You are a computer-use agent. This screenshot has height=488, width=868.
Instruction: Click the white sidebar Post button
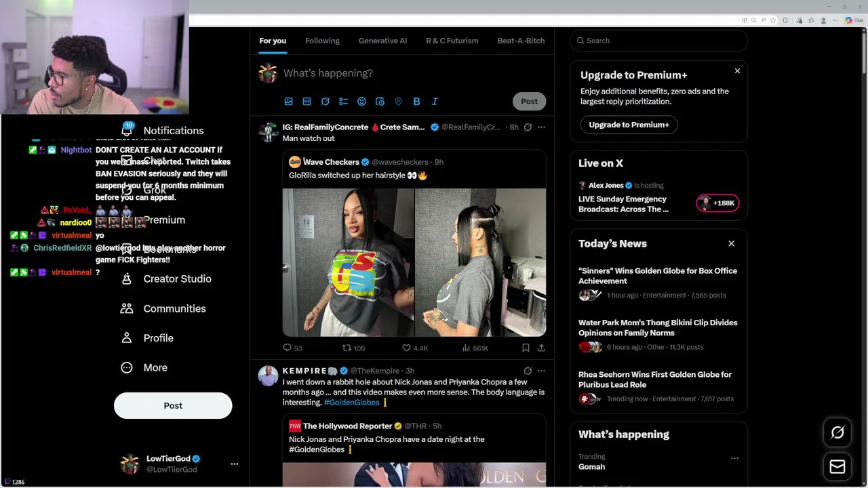click(173, 405)
